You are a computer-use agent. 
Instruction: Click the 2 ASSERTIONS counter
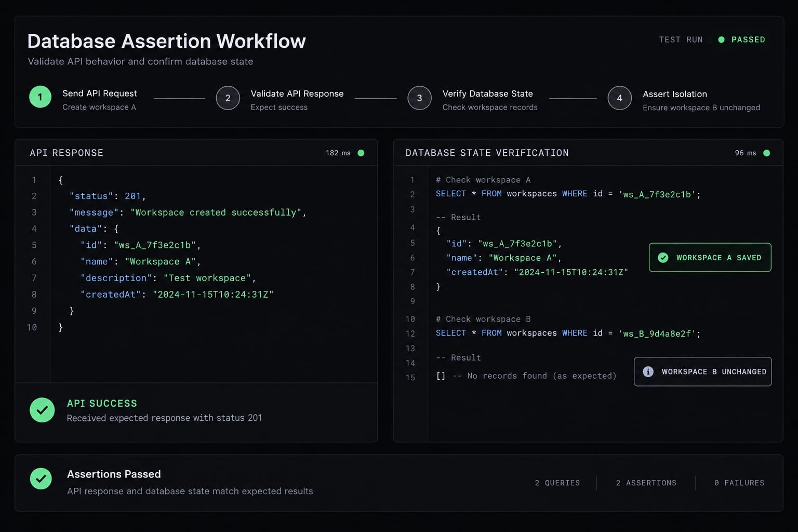[646, 483]
